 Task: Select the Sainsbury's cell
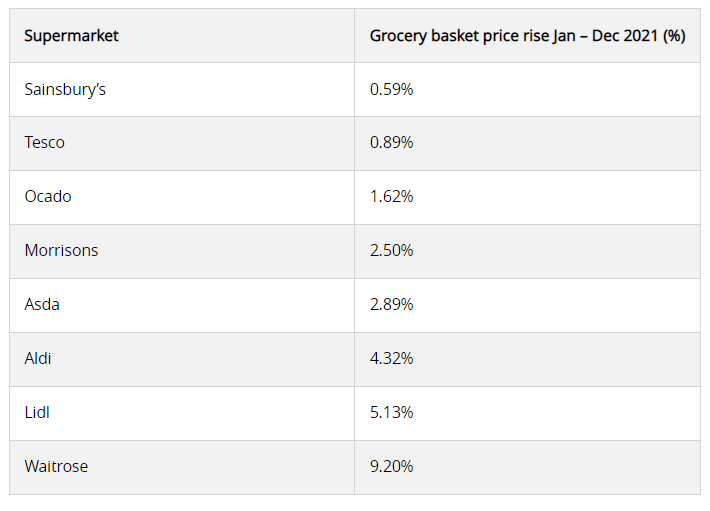(65, 89)
